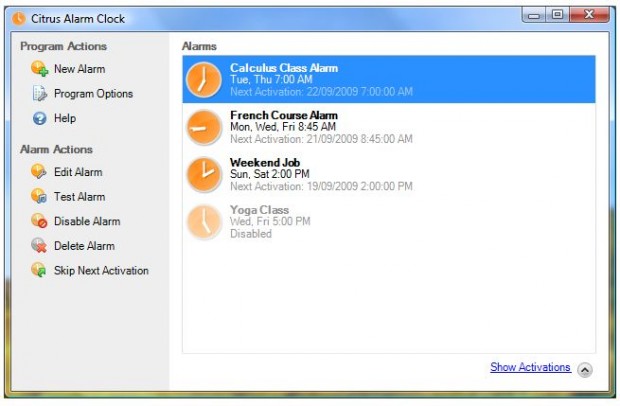
Task: Click the 'Mon, Wed, Fri 8:45 AM' schedule text
Action: click(x=283, y=127)
